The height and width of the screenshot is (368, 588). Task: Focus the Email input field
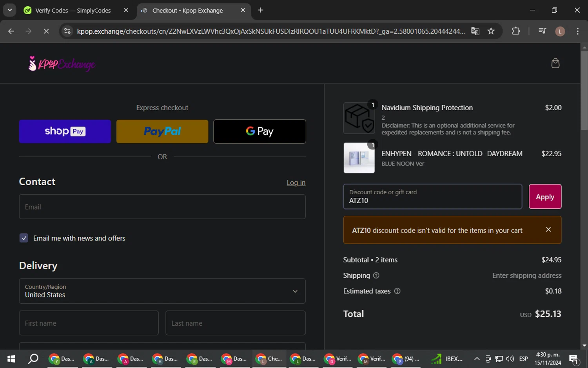click(162, 207)
